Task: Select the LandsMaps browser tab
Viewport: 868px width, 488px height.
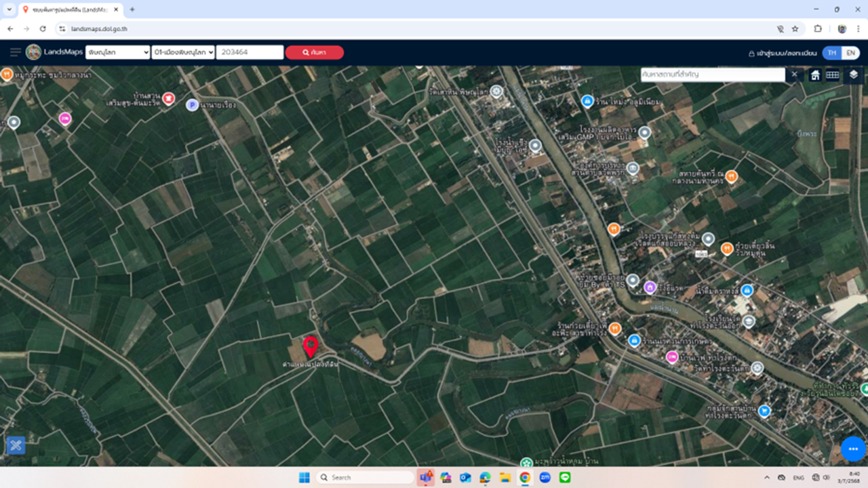Action: (68, 9)
